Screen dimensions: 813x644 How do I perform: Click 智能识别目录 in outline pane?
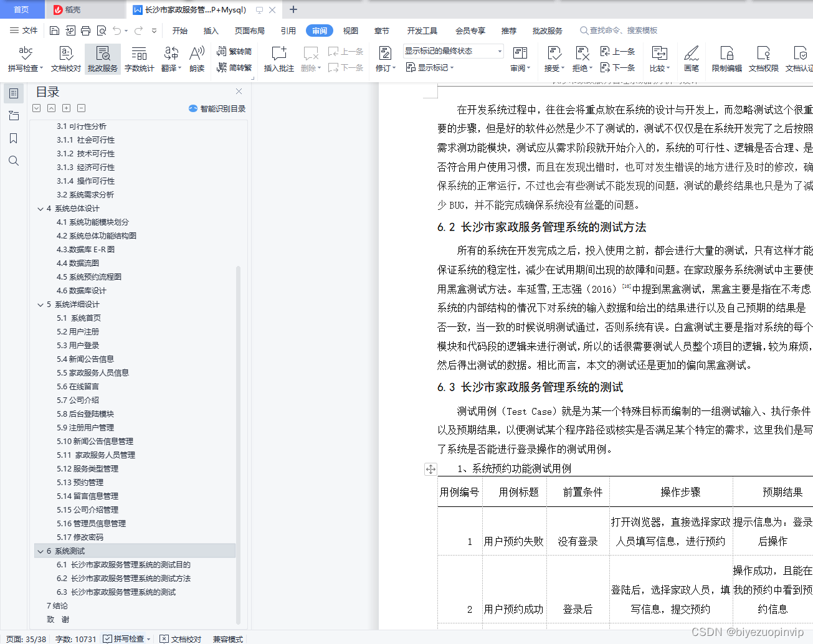coord(217,108)
